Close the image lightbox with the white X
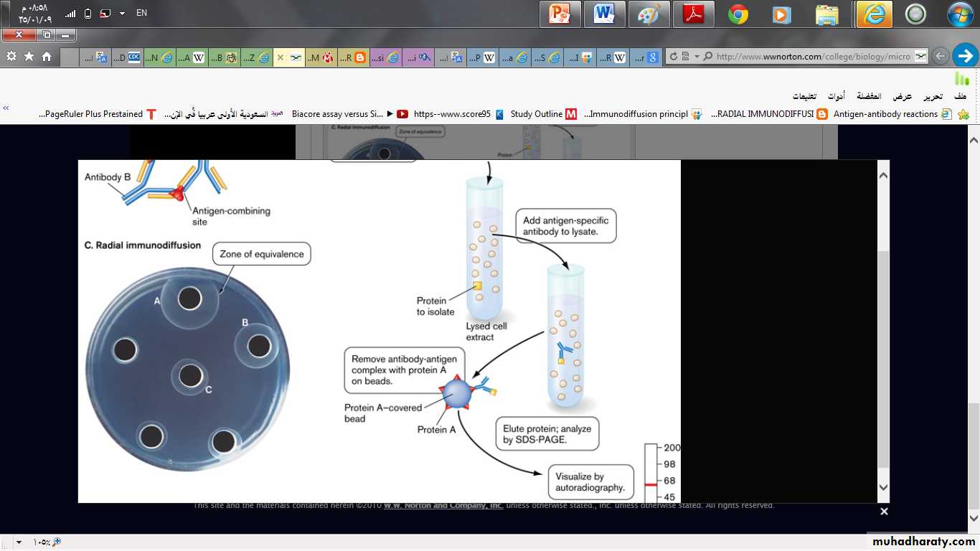The height and width of the screenshot is (551, 980). click(x=884, y=512)
